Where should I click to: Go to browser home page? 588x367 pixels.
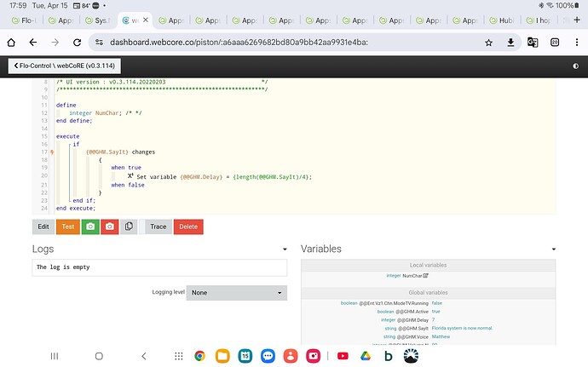(x=11, y=43)
